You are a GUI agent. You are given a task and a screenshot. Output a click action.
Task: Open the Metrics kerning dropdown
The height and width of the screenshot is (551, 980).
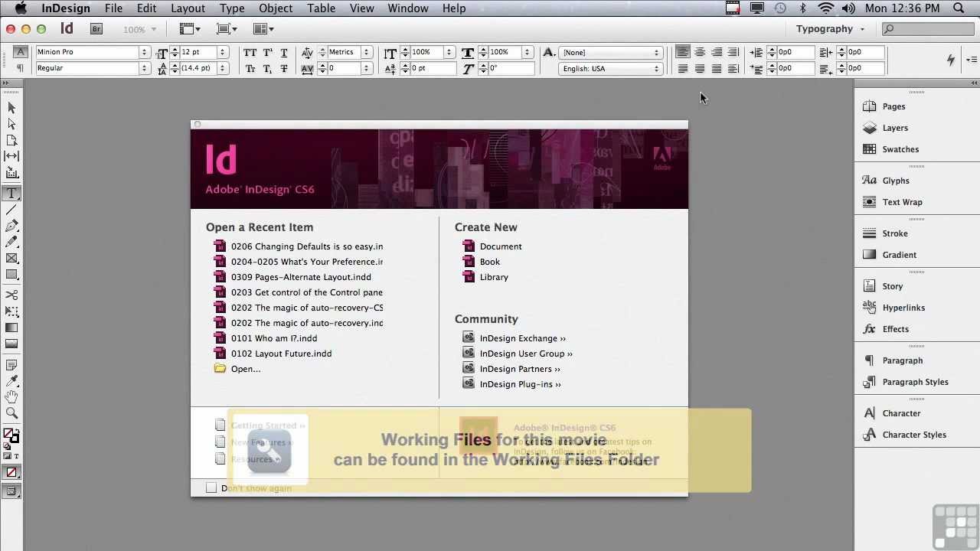366,52
